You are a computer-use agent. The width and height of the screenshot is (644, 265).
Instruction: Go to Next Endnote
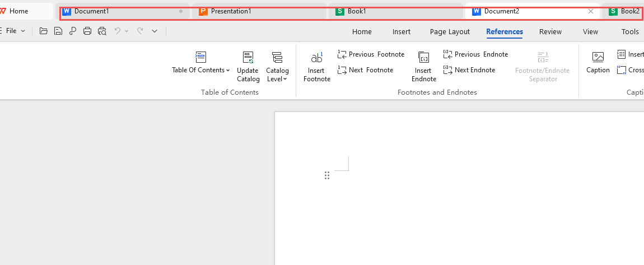(469, 70)
